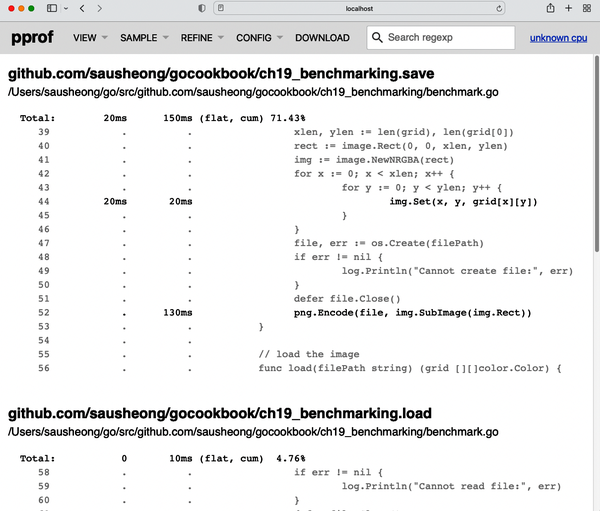Click the 130ms cumulative value
This screenshot has height=511, width=600.
click(x=178, y=313)
